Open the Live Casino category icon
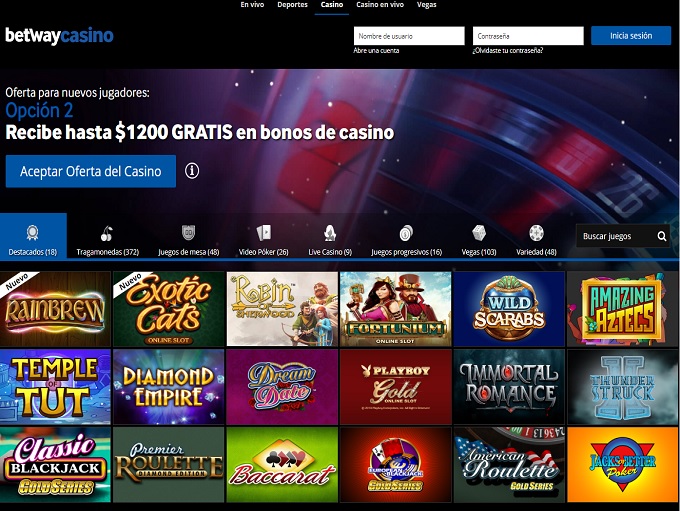680x511 pixels. (330, 233)
